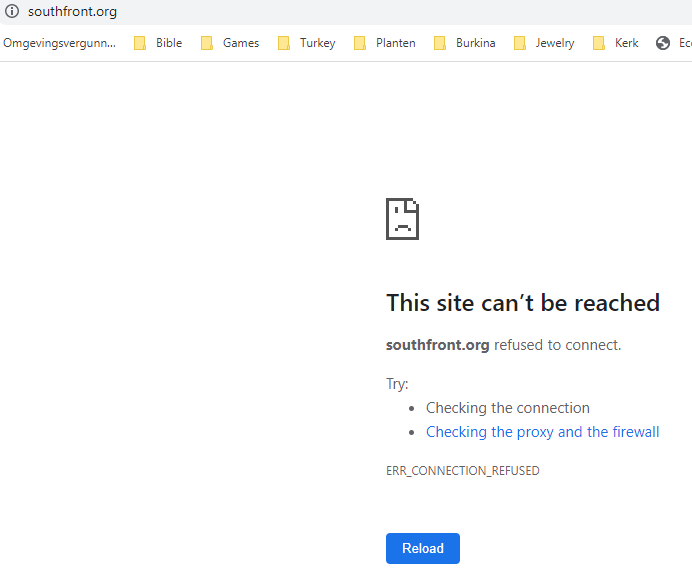Click the southfront.org URL in address bar

[x=72, y=11]
